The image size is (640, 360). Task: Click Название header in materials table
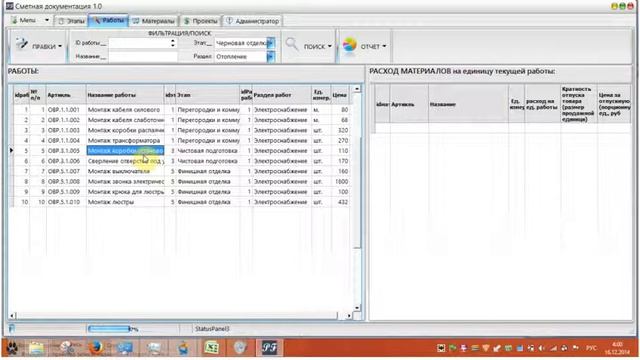click(468, 104)
